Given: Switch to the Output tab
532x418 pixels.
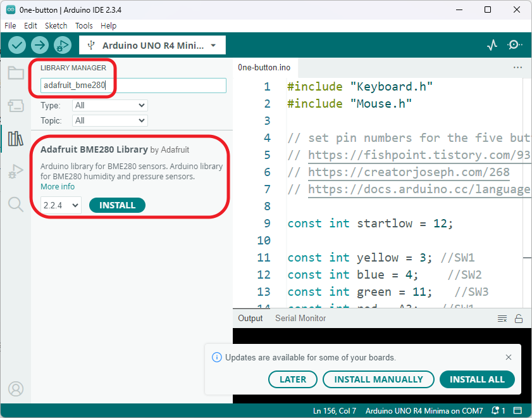Looking at the screenshot, I should pos(251,318).
